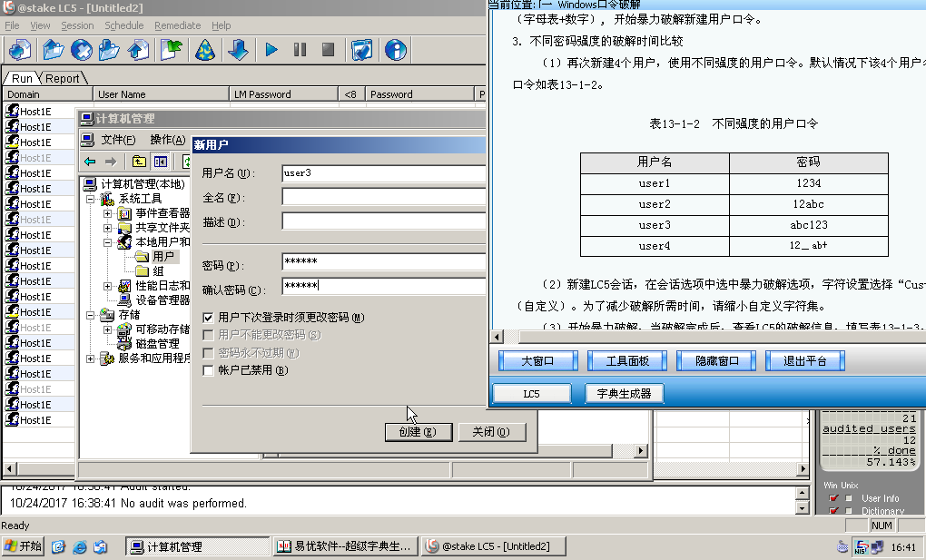
Task: Expand 性能日志 tree node
Action: (107, 286)
